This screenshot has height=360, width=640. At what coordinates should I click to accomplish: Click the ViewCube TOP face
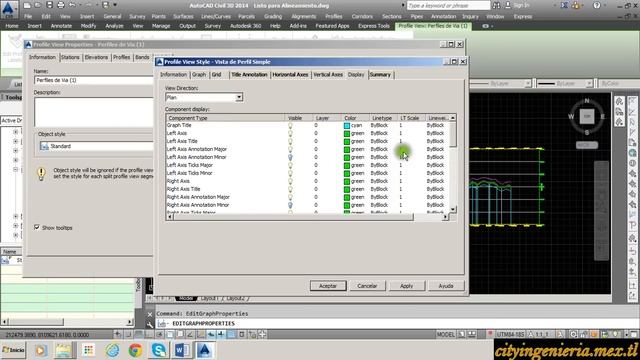pos(587,116)
